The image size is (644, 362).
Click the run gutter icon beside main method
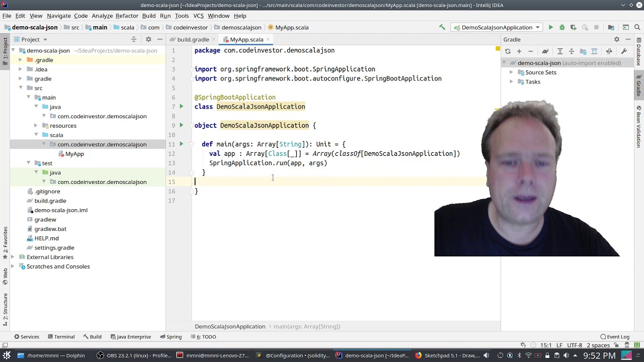181,144
